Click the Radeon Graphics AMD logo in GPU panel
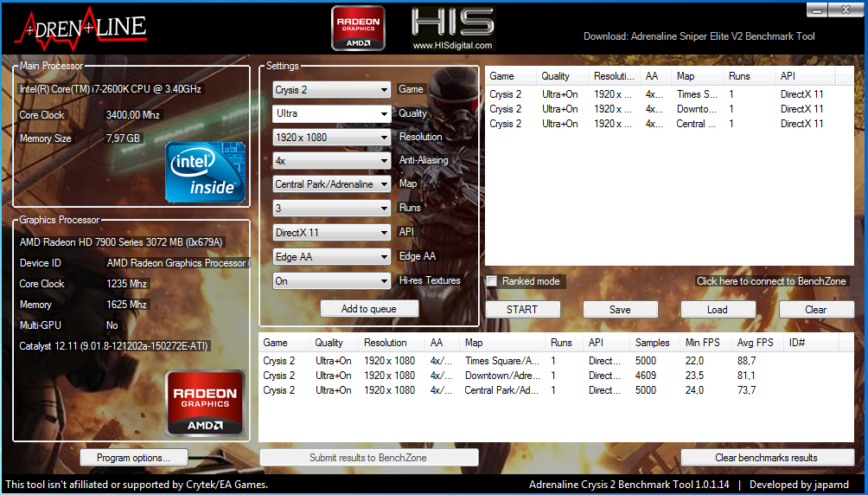The height and width of the screenshot is (495, 868). click(204, 402)
